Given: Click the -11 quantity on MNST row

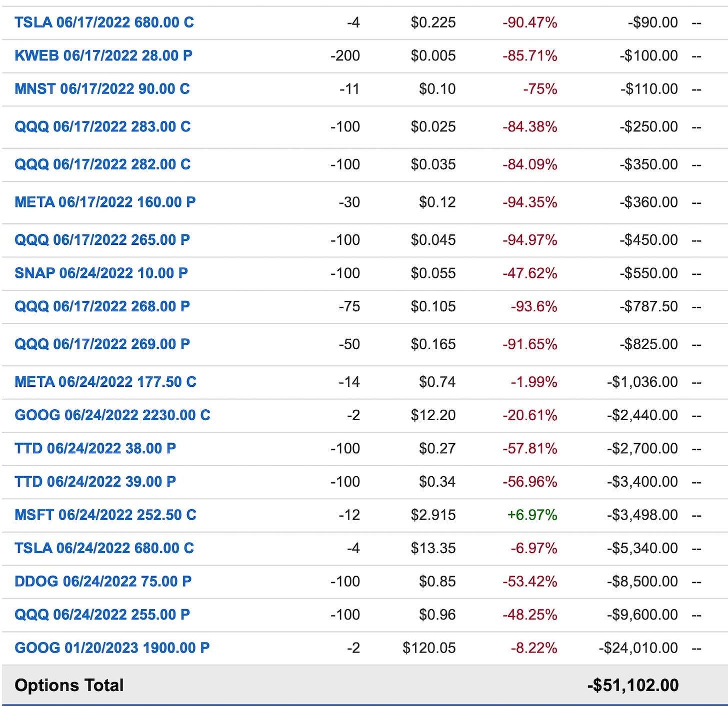Looking at the screenshot, I should [350, 89].
